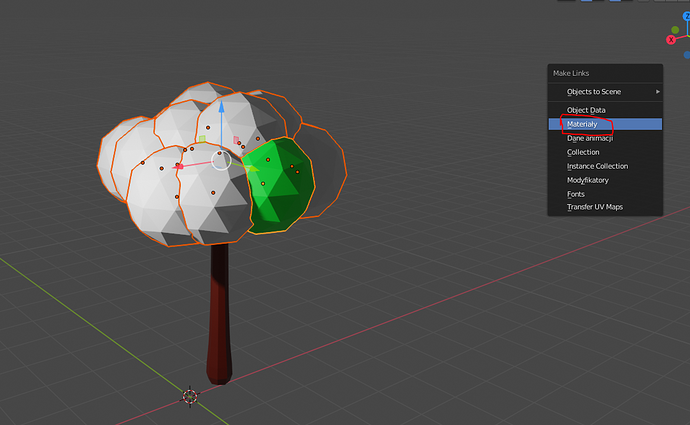Click the red X axis on the navigation gizmo
690x425 pixels.
tap(671, 40)
